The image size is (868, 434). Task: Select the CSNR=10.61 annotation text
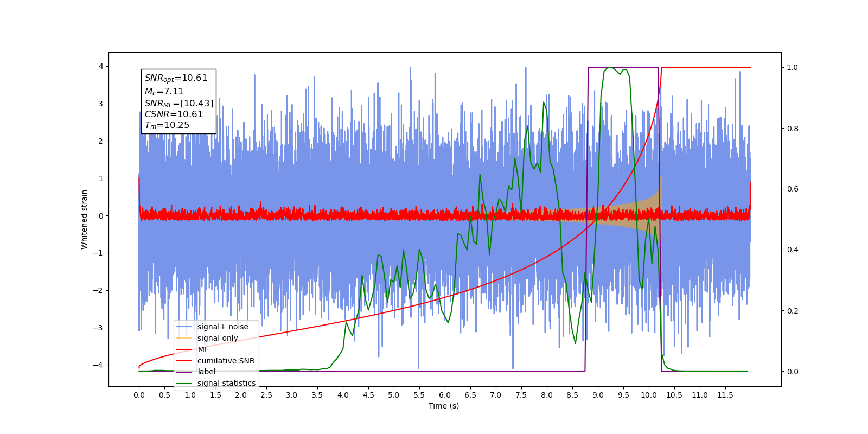pyautogui.click(x=174, y=114)
